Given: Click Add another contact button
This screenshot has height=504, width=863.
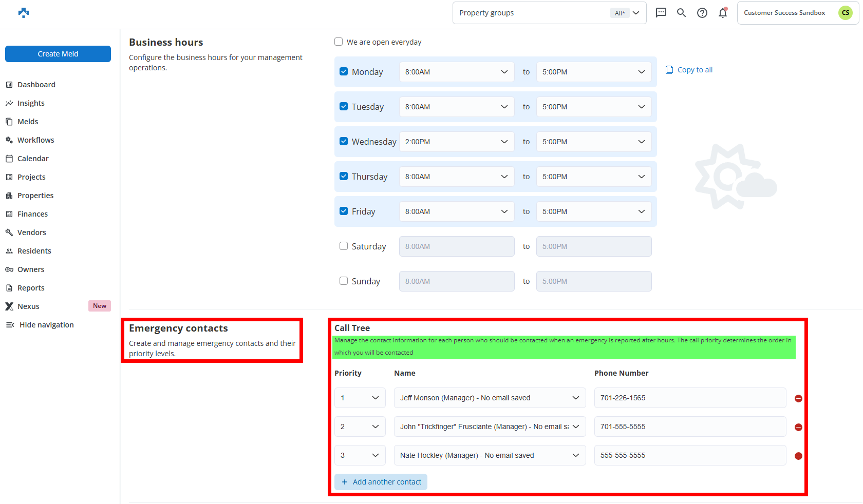Looking at the screenshot, I should pos(381,482).
